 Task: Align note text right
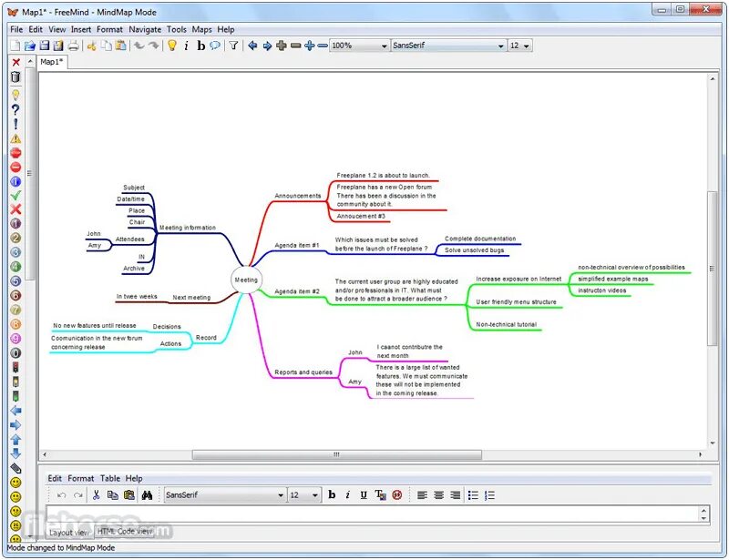pyautogui.click(x=455, y=495)
